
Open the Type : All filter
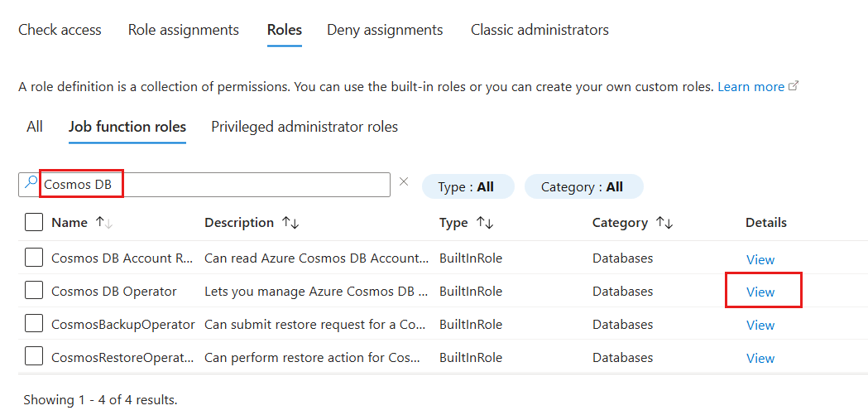(x=468, y=186)
